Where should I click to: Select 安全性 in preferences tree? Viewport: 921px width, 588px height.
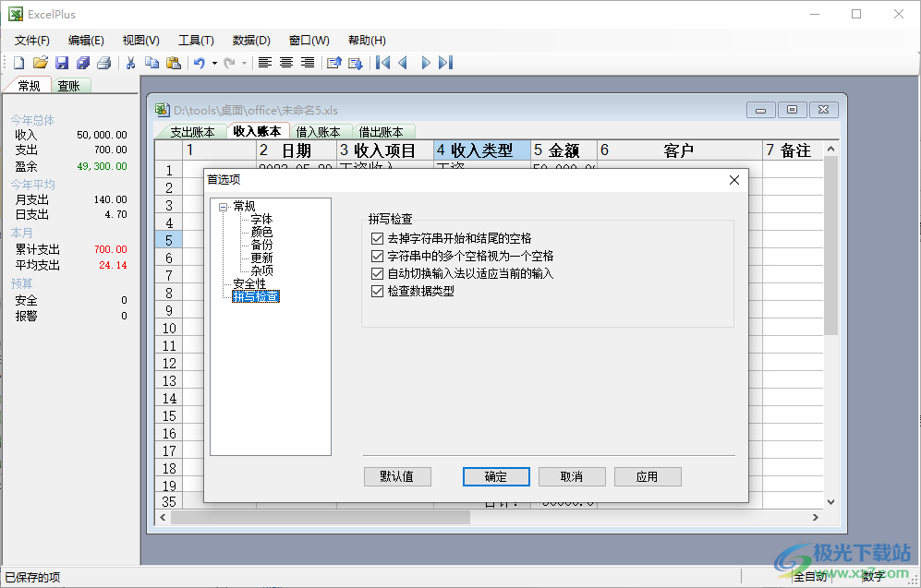[249, 283]
